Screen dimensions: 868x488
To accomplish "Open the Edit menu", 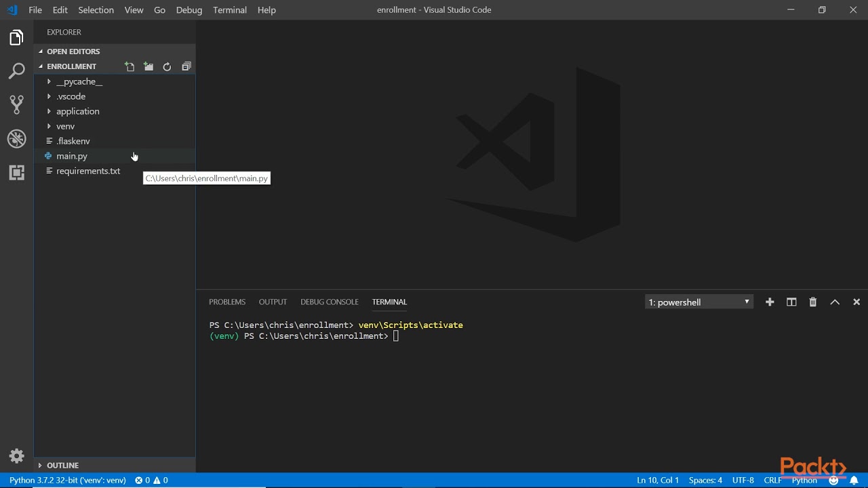I will tap(60, 10).
